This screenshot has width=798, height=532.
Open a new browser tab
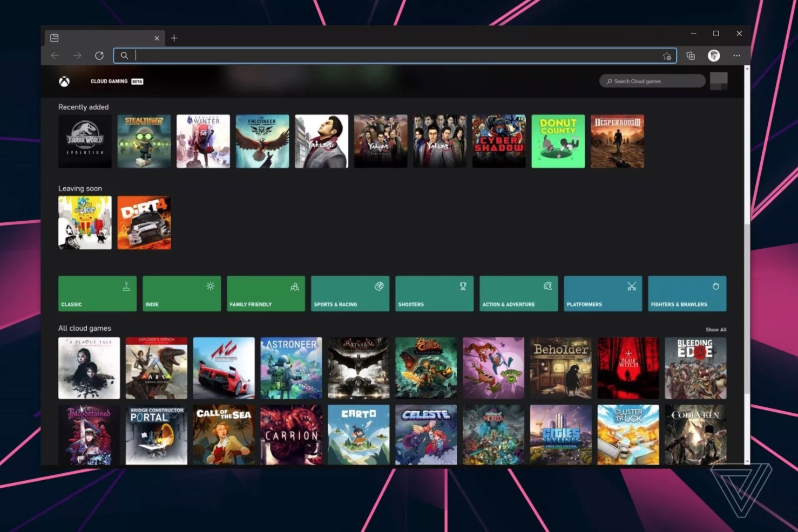click(174, 38)
